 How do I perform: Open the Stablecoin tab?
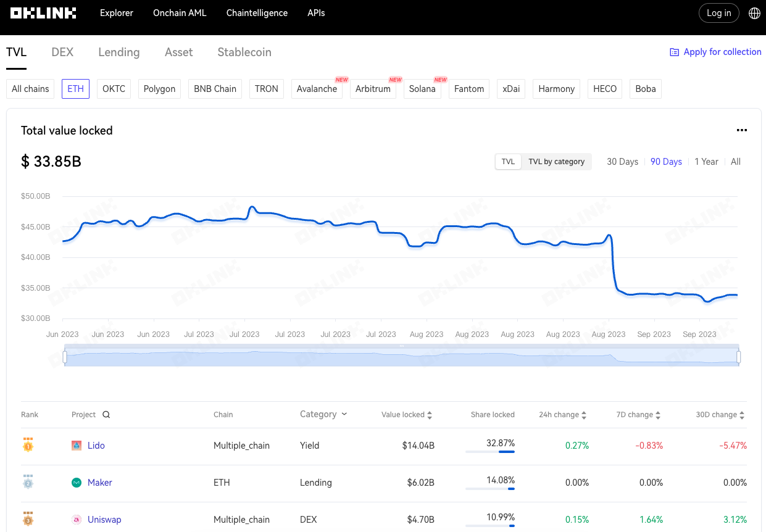tap(244, 52)
